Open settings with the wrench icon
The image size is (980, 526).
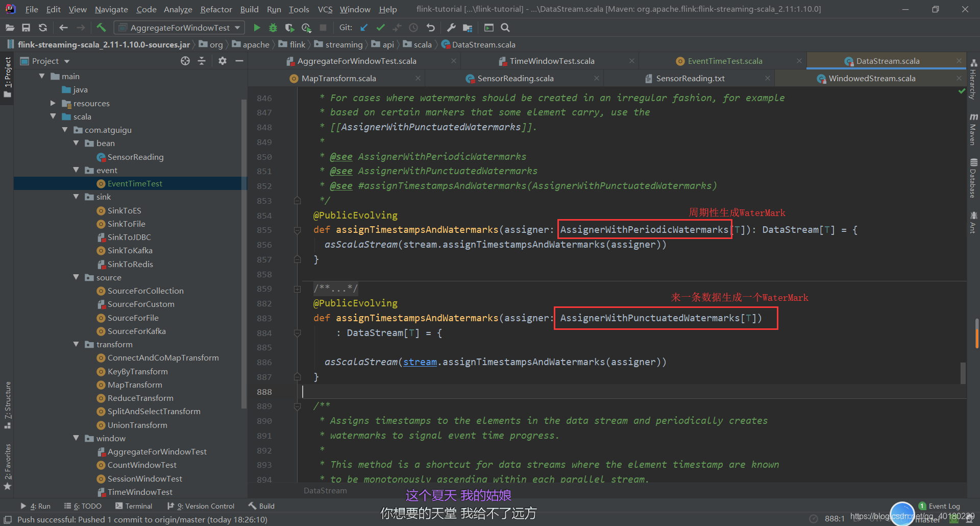click(451, 28)
